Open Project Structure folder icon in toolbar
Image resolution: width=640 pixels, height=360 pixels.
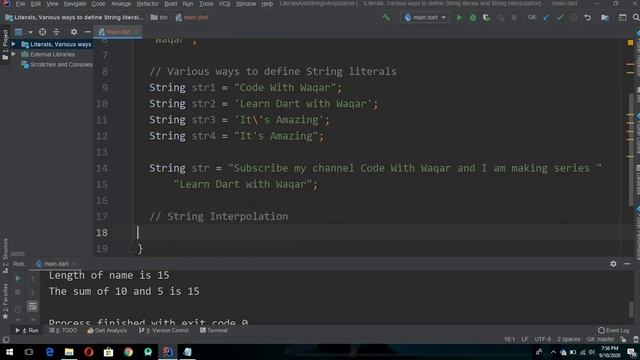coord(605,18)
